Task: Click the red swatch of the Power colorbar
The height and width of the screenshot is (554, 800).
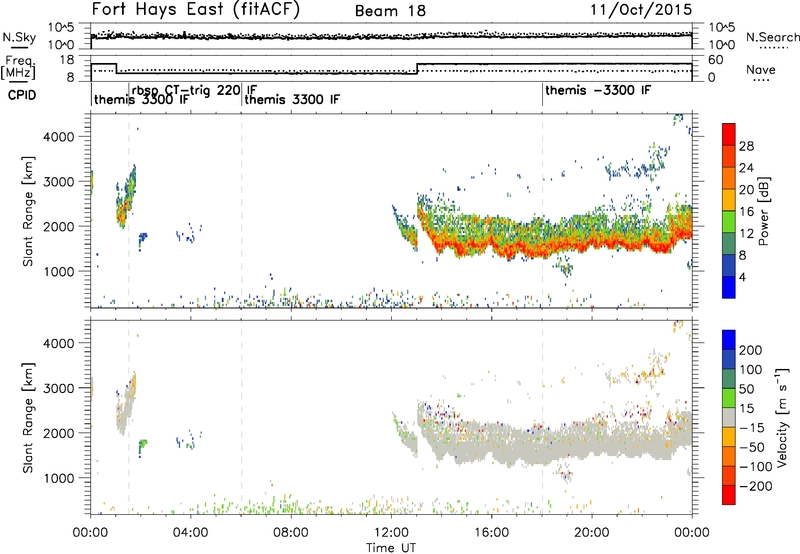Action: pos(729,134)
